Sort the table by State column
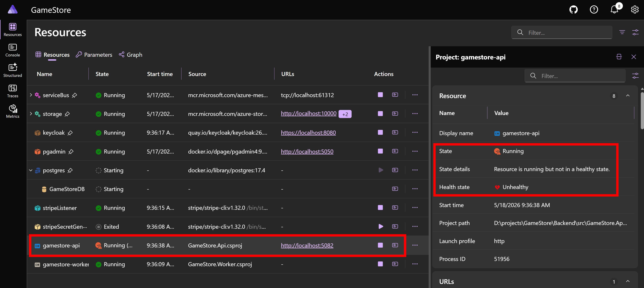Screen dimensions: 644x288 coord(102,74)
